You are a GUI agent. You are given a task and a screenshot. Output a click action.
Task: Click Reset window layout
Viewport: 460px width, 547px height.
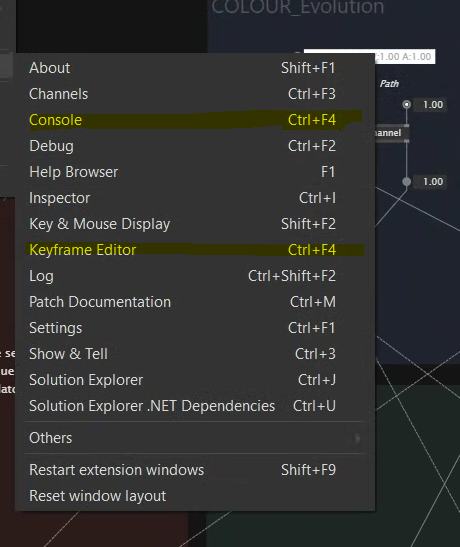click(x=195, y=496)
